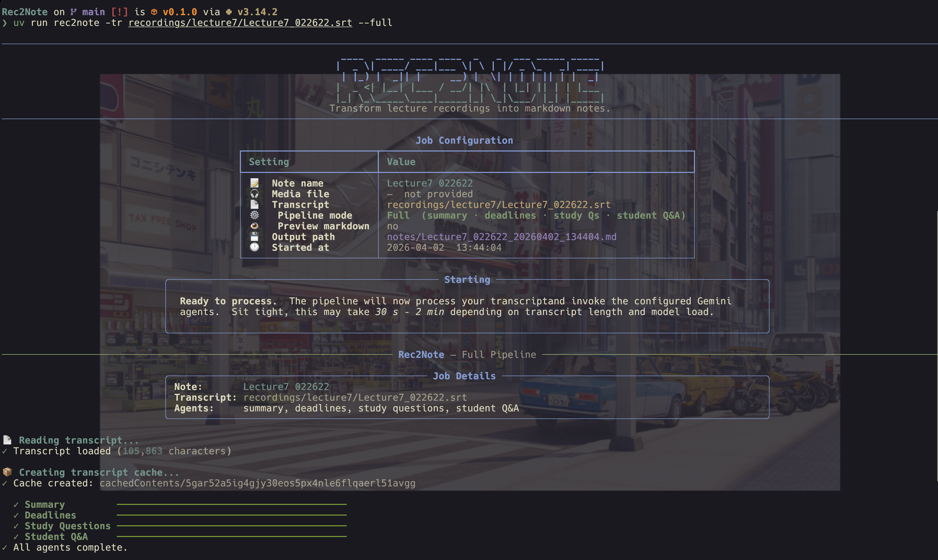Click the page icon beside Reading transcript

[x=7, y=440]
